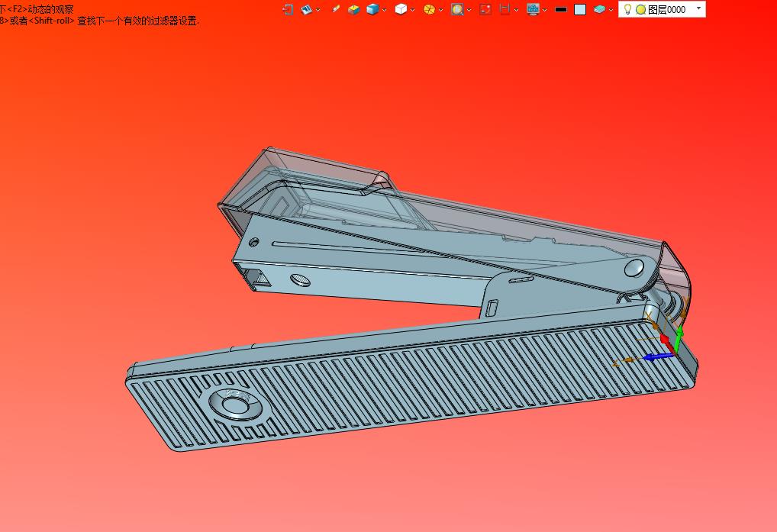This screenshot has height=532, width=777.
Task: Expand the layer stack icon dropdown
Action: pos(611,9)
